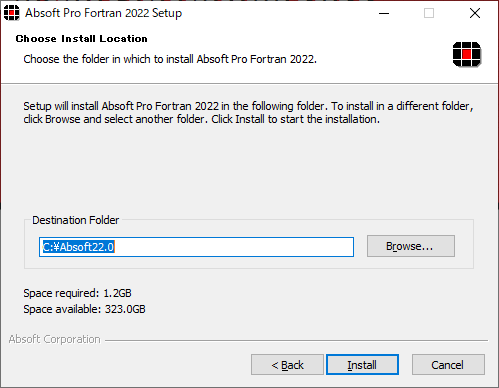This screenshot has height=388, width=499.
Task: Select the Destination Folder group label
Action: 76,220
